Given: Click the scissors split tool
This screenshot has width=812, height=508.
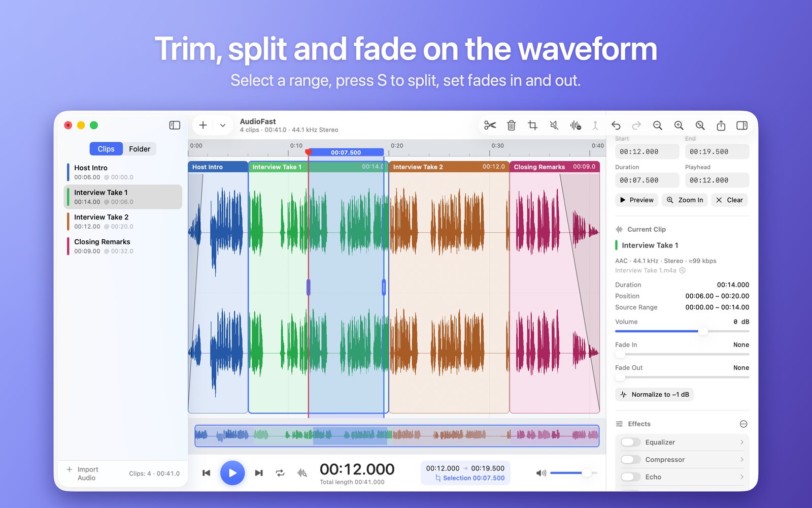Looking at the screenshot, I should (490, 125).
